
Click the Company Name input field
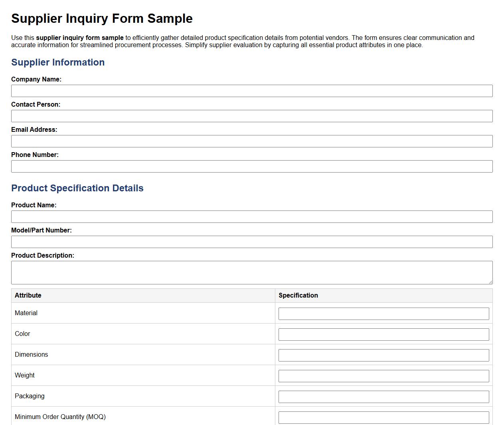click(252, 91)
